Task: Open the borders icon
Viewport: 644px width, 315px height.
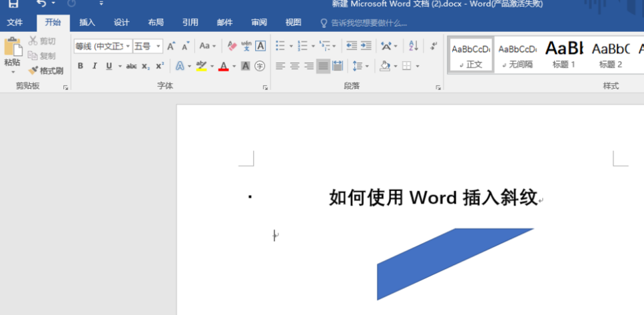Action: click(407, 66)
